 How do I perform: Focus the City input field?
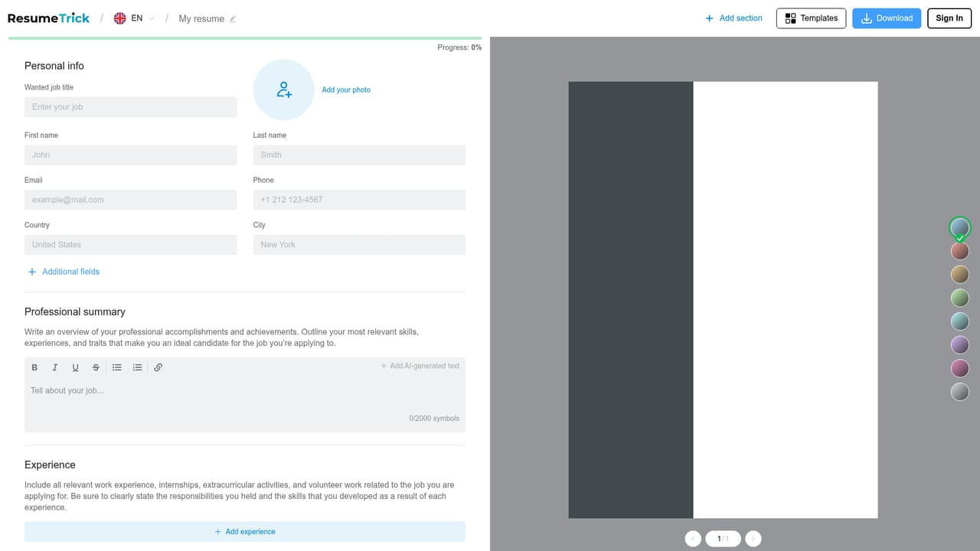coord(359,245)
